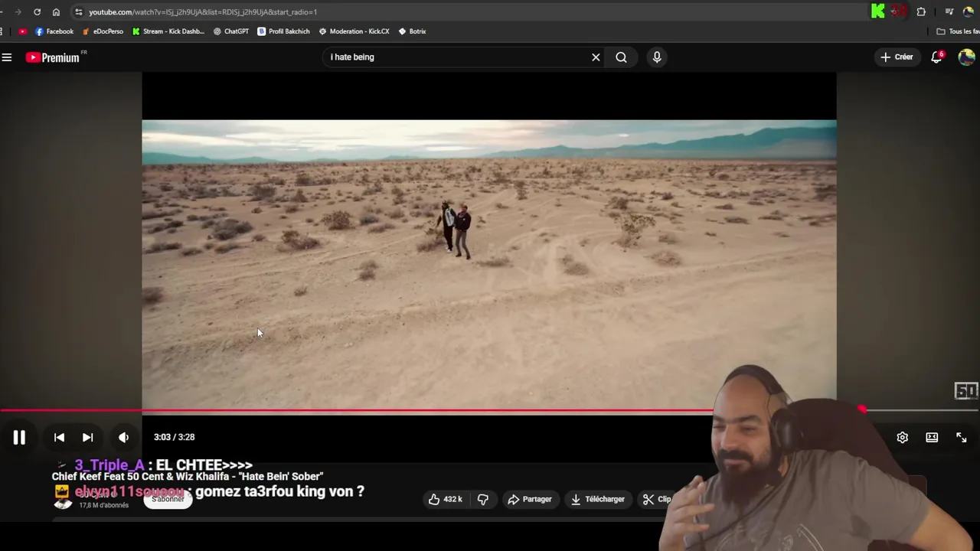This screenshot has width=980, height=551.
Task: Start voice search with the microphone
Action: [657, 57]
